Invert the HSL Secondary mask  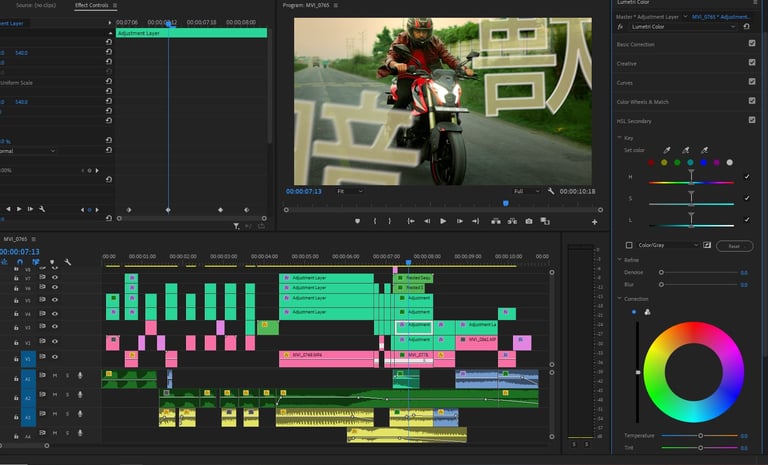point(707,245)
